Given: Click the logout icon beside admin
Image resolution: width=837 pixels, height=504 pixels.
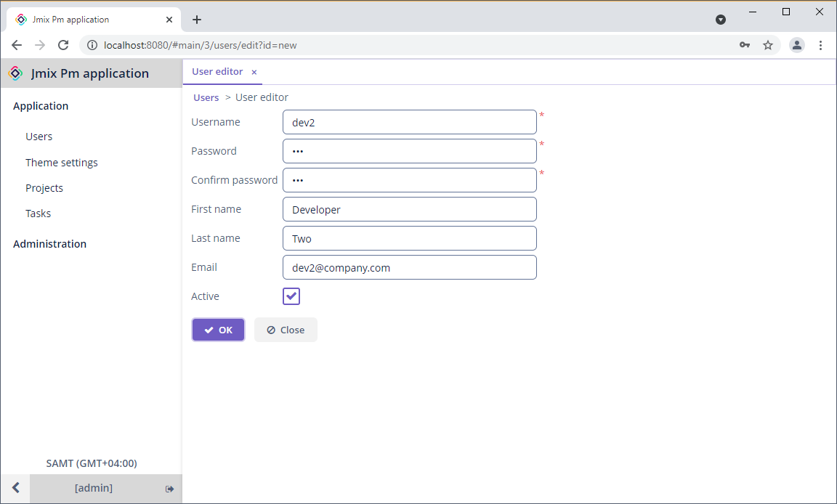Looking at the screenshot, I should click(170, 489).
